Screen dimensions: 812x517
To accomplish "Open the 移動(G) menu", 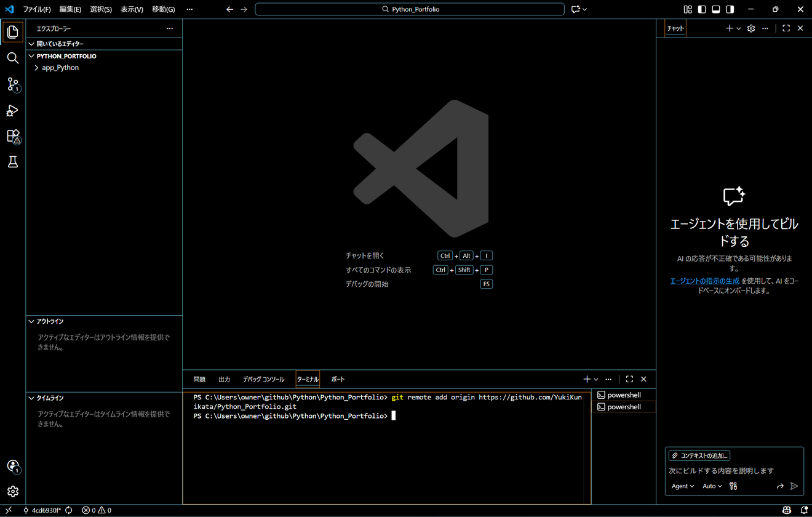I will pyautogui.click(x=164, y=9).
